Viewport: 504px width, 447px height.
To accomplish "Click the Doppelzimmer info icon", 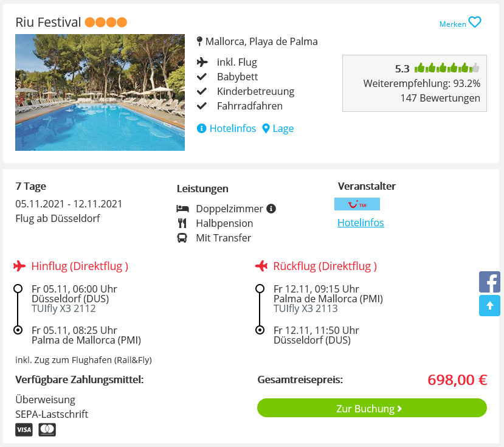I will 271,209.
